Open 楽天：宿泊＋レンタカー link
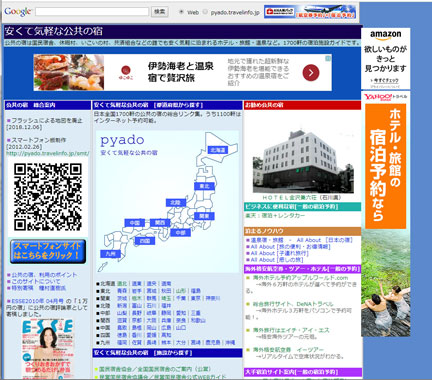 click(275, 216)
